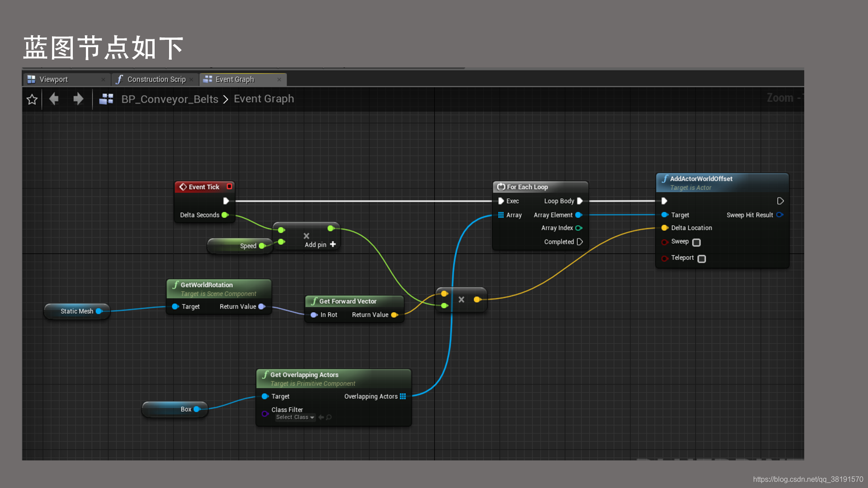Open the Viewport tab
The height and width of the screenshot is (488, 868).
tap(67, 80)
